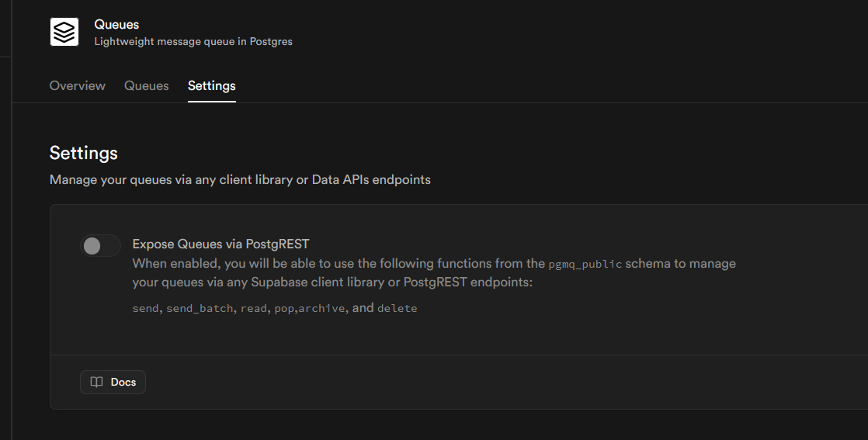Click the archive function name

click(x=321, y=309)
